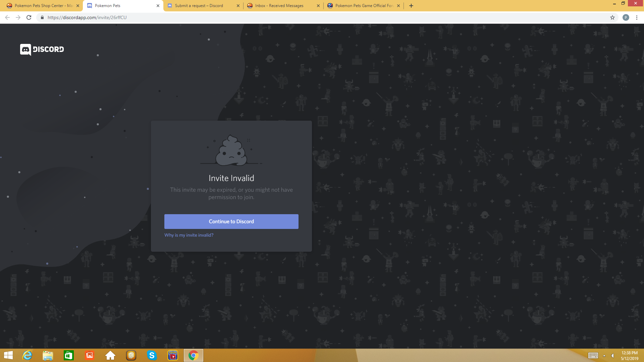Open the 'Why is my invite invalid?' link
This screenshot has height=362, width=644.
[189, 235]
